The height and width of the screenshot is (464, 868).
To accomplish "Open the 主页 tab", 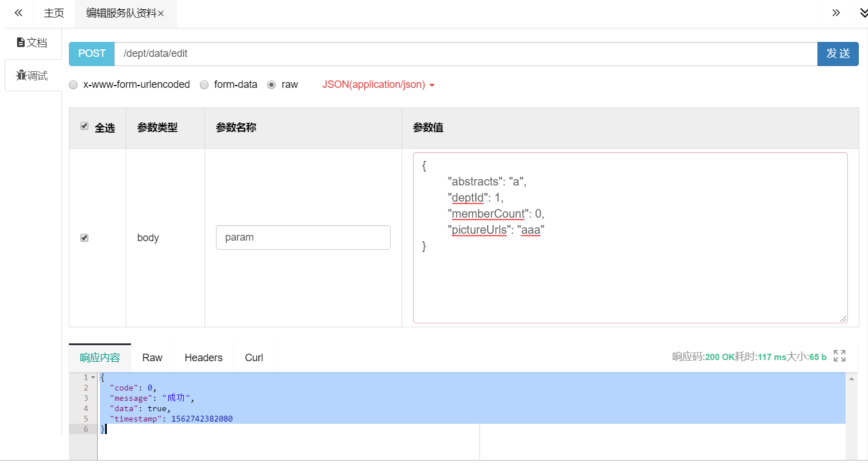I will [53, 13].
